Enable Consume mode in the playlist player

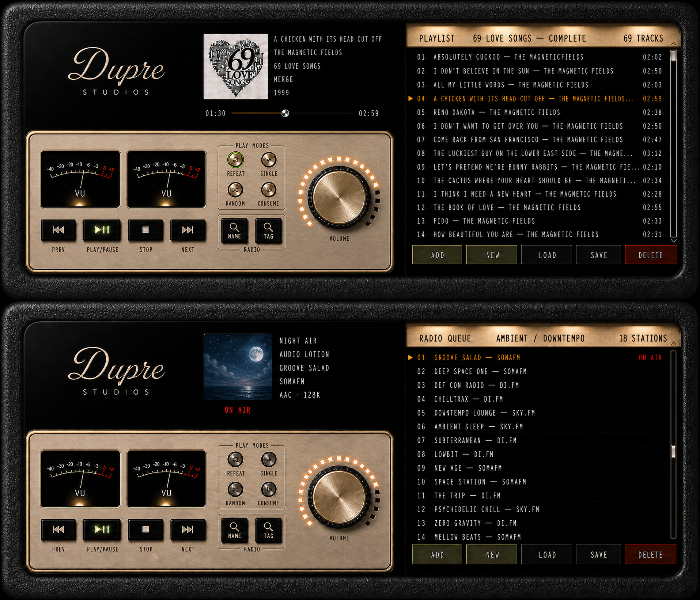pos(269,190)
